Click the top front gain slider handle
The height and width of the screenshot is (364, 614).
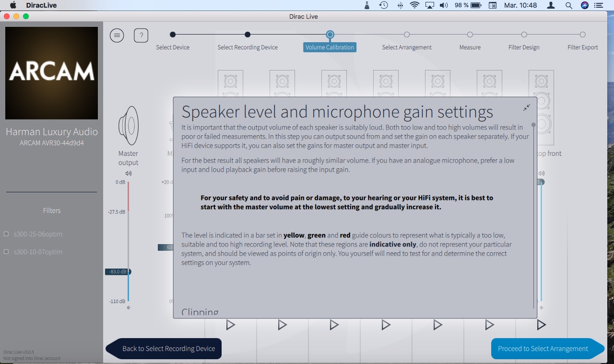point(541,182)
